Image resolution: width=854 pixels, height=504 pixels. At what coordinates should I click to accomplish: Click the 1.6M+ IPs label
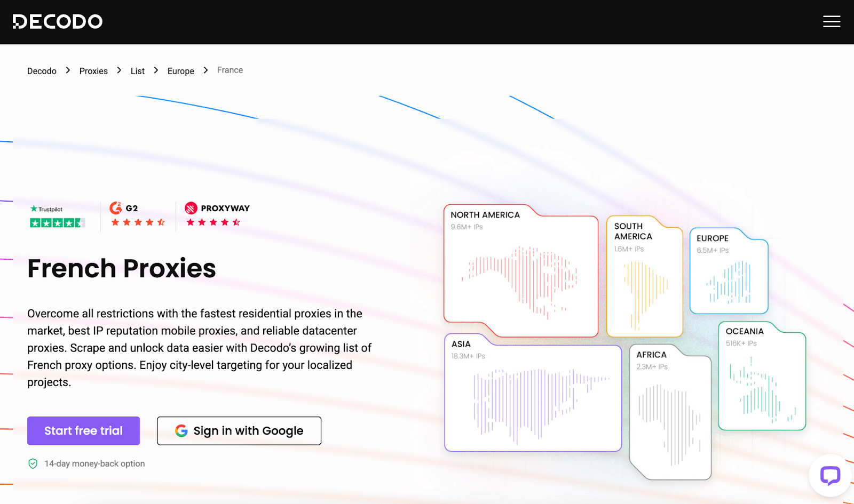tap(629, 249)
